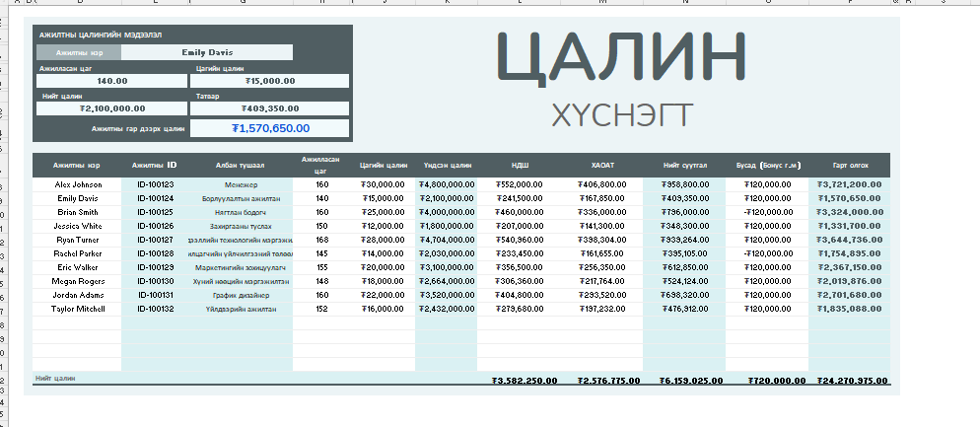Screen dimensions: 980x427
Task: Select the ₮24,270,975.00 grand total cell
Action: pyautogui.click(x=849, y=381)
